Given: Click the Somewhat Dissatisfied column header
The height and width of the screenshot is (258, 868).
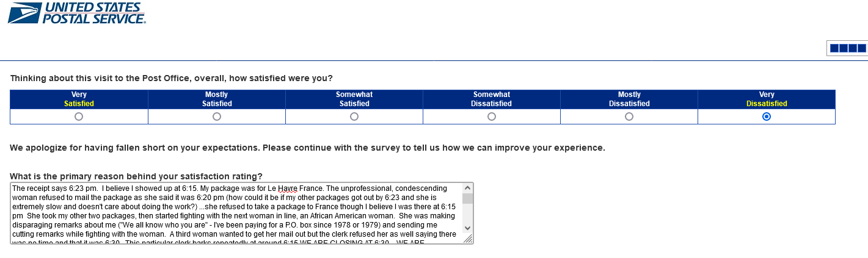Looking at the screenshot, I should click(x=492, y=99).
